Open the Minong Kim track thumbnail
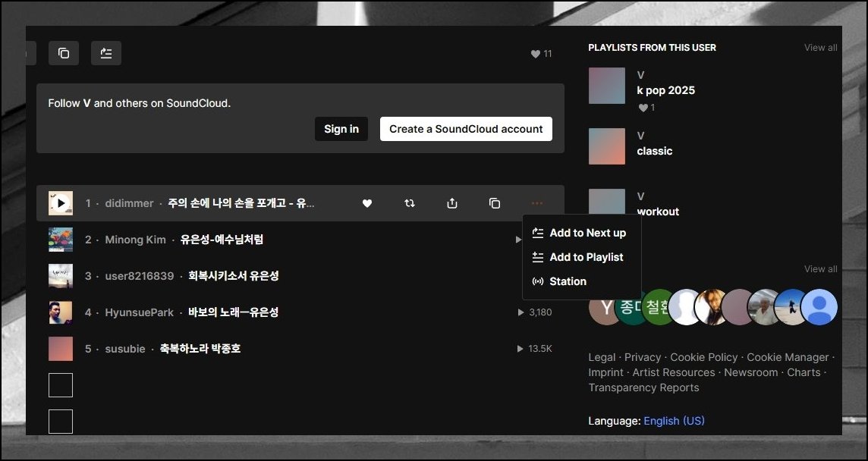868x461 pixels. [x=61, y=240]
